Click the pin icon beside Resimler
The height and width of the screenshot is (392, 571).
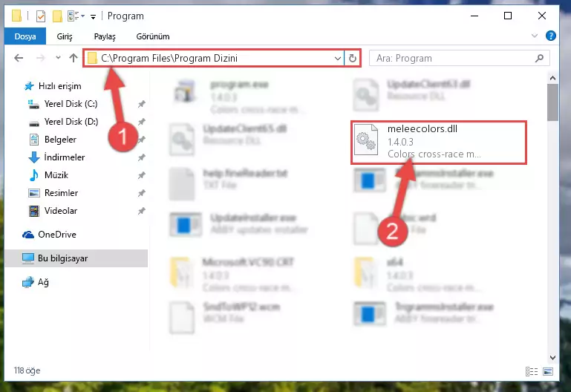point(141,193)
